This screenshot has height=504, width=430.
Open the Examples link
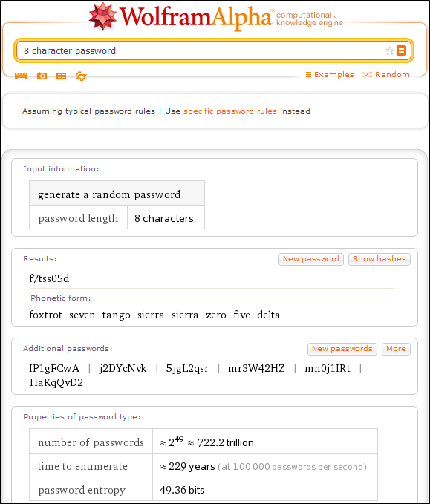[x=330, y=74]
